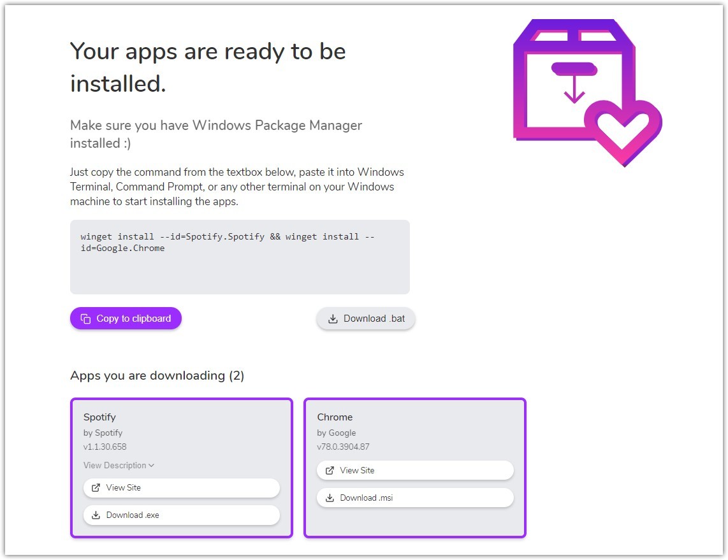Screen dimensions: 728x560
Task: Click the download icon on Download .bat
Action: point(333,319)
